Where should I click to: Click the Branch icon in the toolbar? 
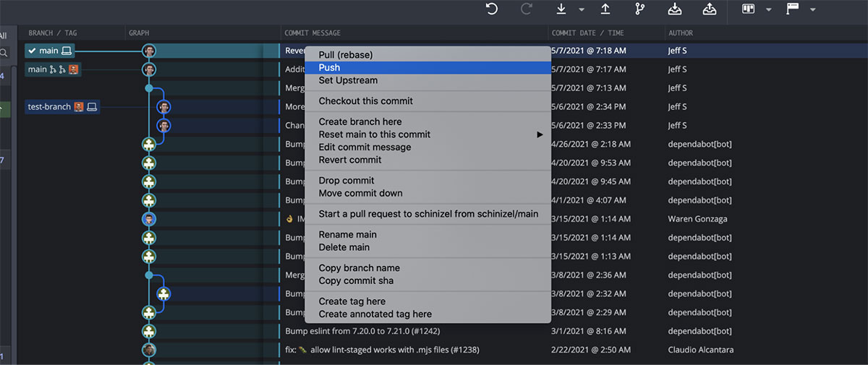coord(640,9)
